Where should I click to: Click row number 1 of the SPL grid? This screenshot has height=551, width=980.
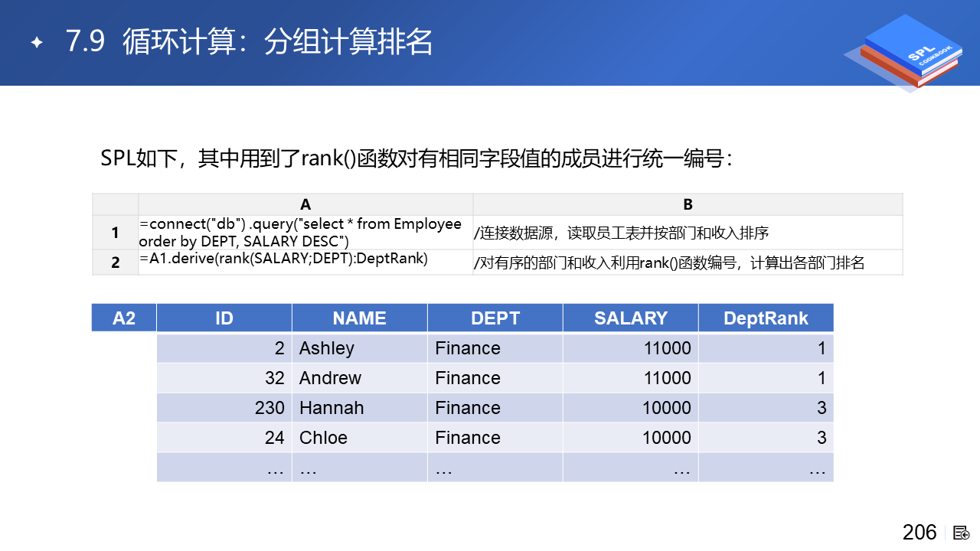pos(115,233)
